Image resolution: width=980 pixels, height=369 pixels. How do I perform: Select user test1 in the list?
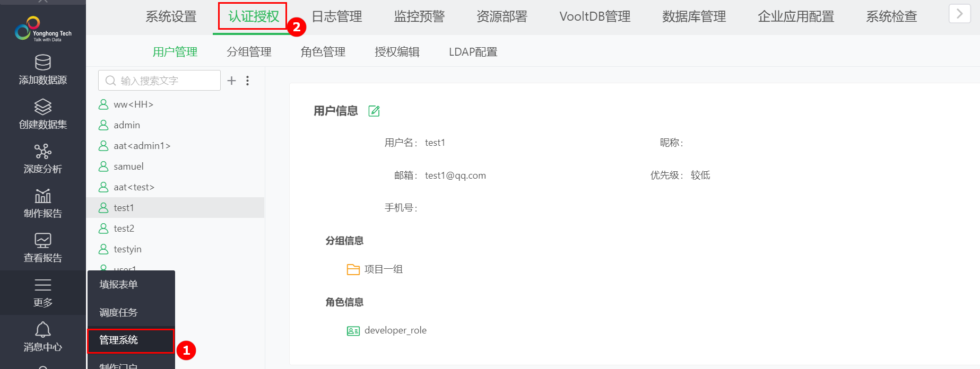coord(175,208)
